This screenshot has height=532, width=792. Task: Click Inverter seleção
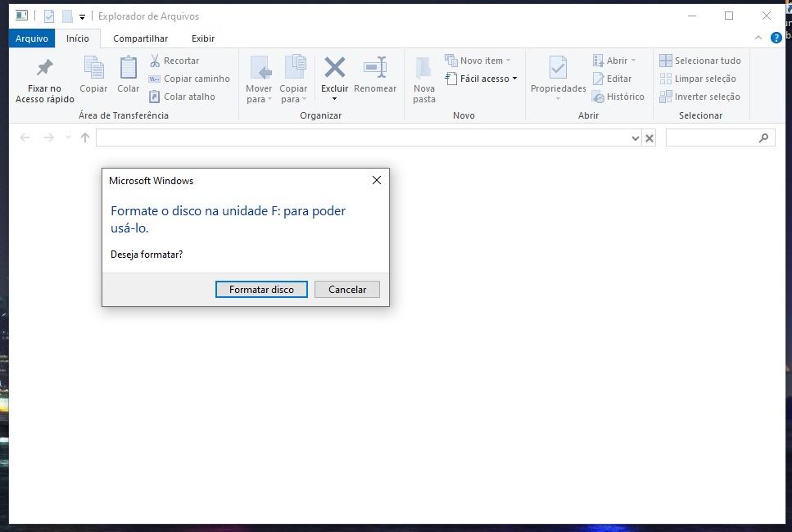click(699, 97)
